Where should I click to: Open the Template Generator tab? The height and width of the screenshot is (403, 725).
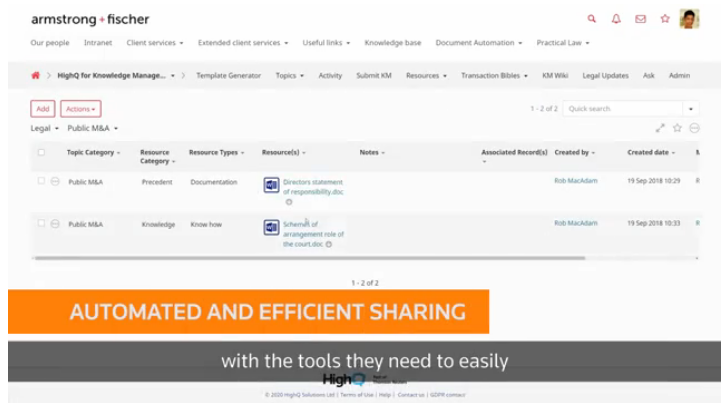point(228,75)
